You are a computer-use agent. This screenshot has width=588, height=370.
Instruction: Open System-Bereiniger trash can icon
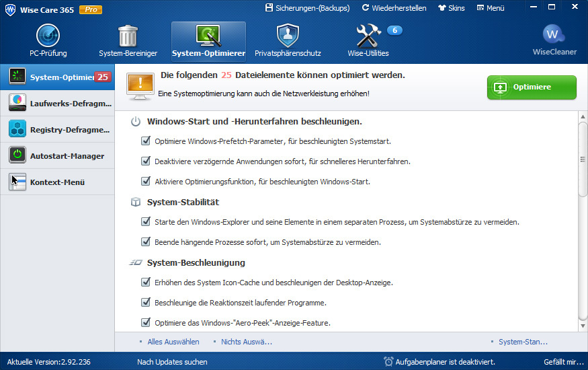point(128,36)
